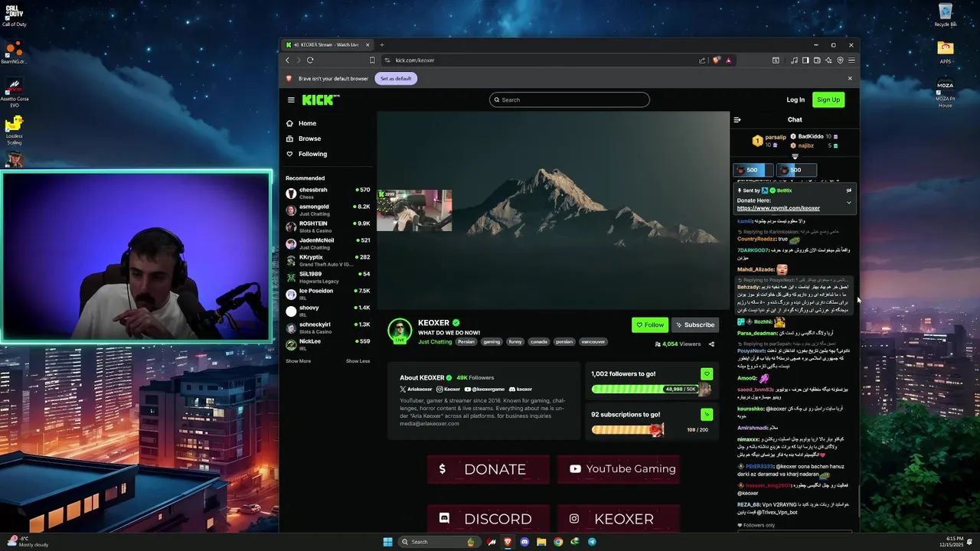Collapse the pinned message with its chevron
The width and height of the screenshot is (980, 551).
pos(848,203)
